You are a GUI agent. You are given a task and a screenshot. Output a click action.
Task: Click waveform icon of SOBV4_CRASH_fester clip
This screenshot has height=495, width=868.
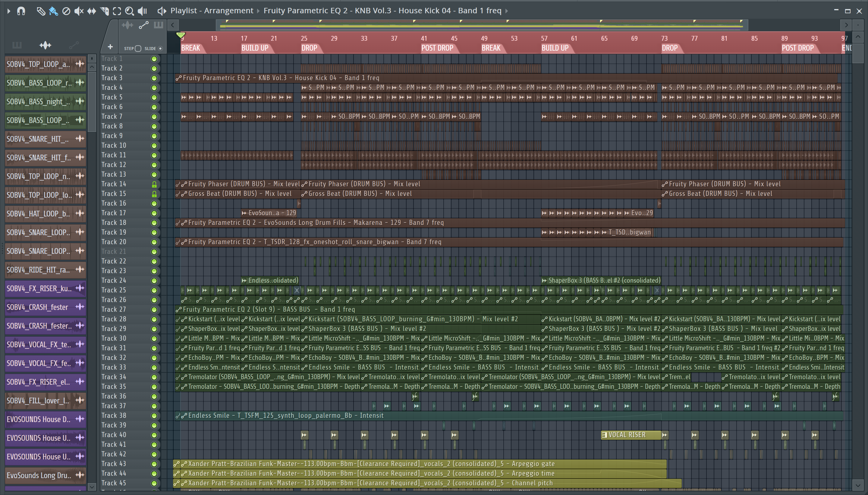[x=80, y=307]
